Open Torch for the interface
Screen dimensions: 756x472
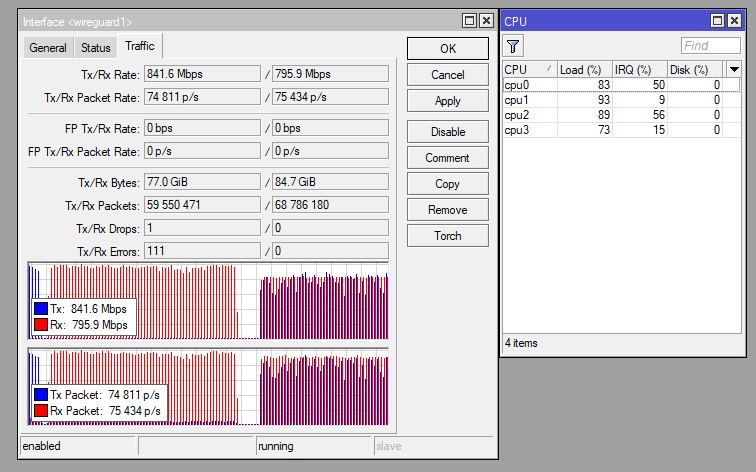pos(447,236)
